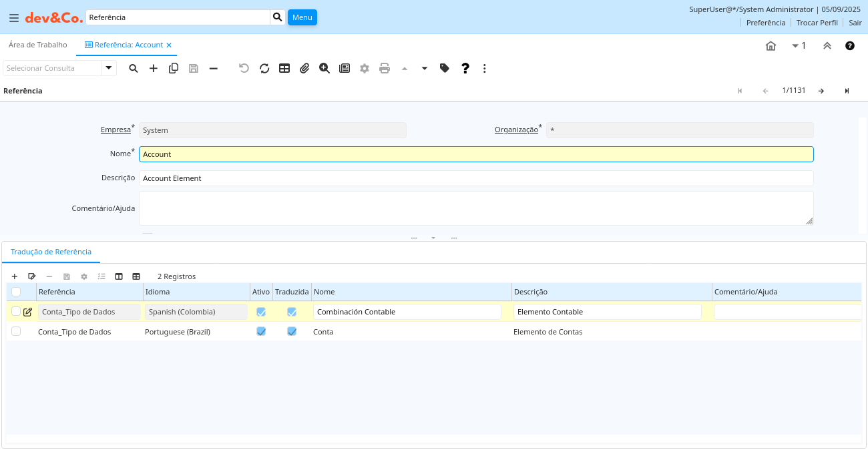Toggle Ativo checkbox for Portuguese (Brazil) row
This screenshot has width=868, height=450.
(x=261, y=331)
